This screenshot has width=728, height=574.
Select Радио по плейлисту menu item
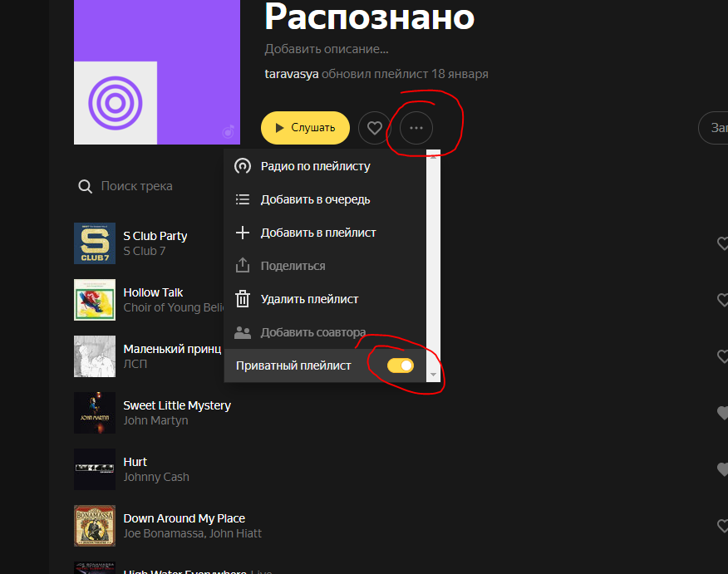[x=315, y=166]
